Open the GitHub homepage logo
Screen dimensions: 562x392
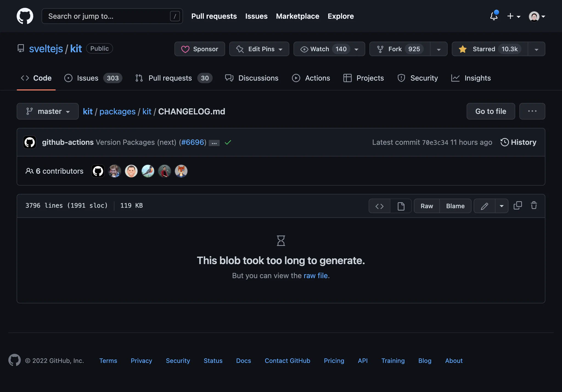[x=25, y=16]
